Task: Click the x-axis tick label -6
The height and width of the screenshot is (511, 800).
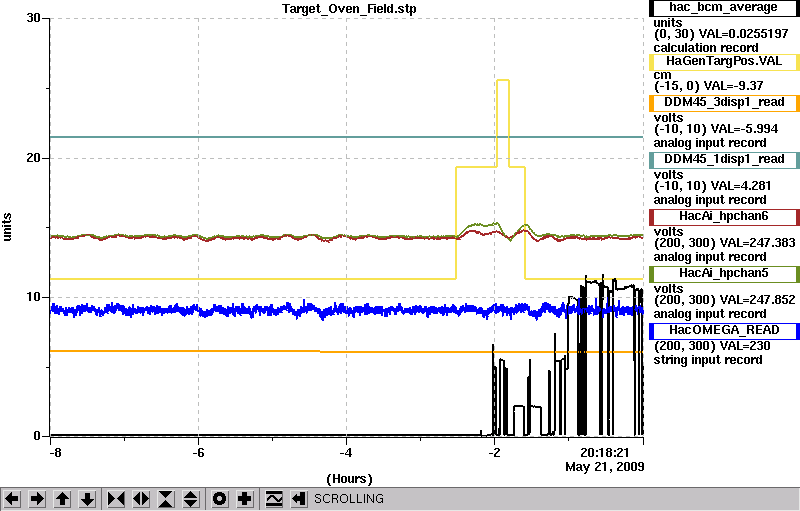Action: [198, 453]
